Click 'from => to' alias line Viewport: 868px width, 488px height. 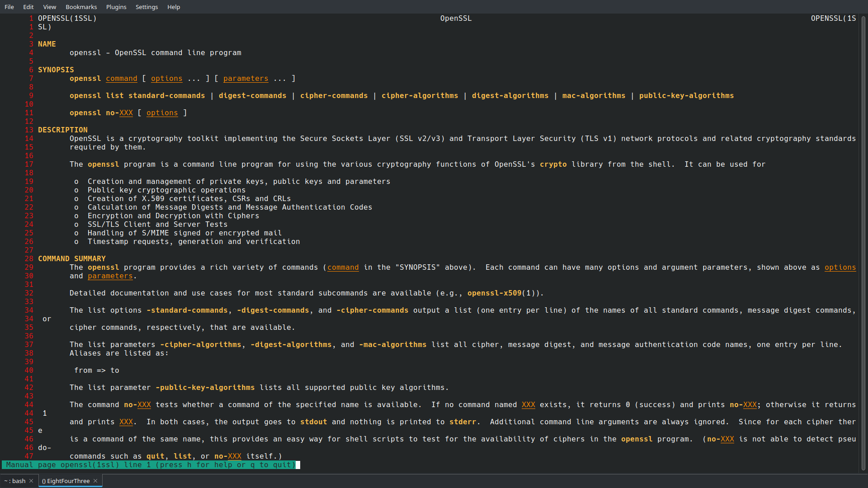click(97, 371)
